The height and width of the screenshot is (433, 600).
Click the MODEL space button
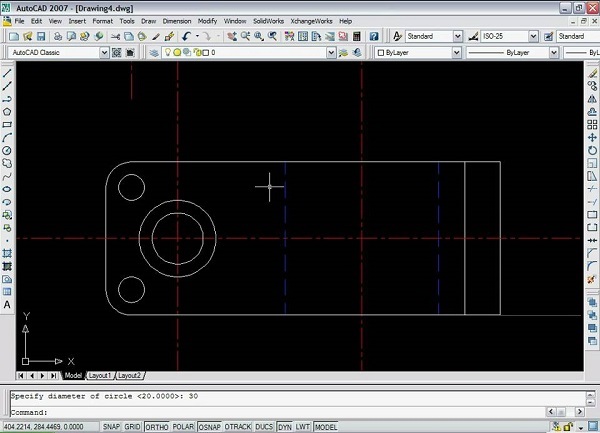coord(326,426)
